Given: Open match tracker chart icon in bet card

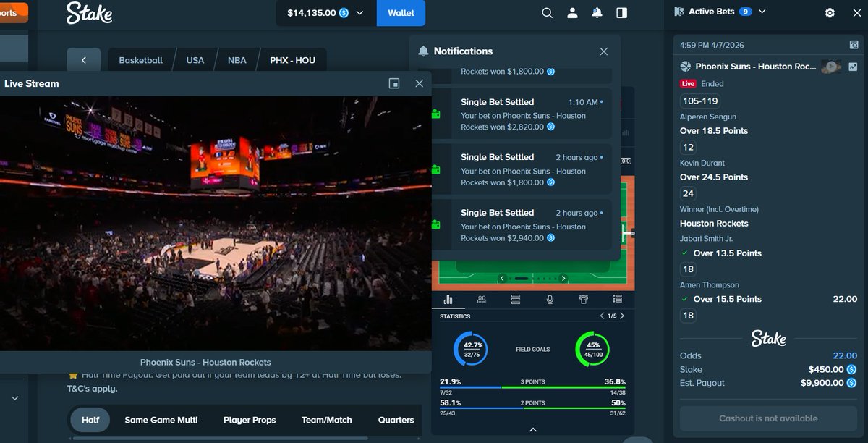Looking at the screenshot, I should (853, 67).
